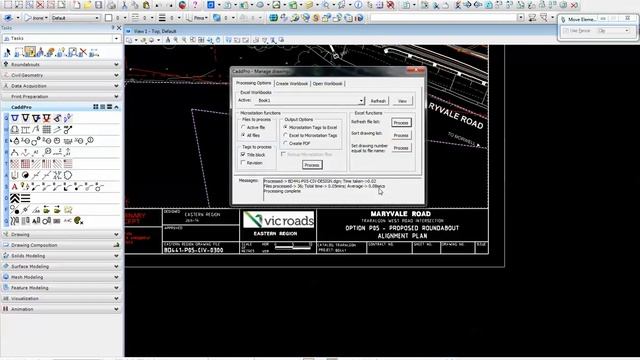Viewport: 640px width, 360px height.
Task: Click the highlighted Move tool icon in Tasks
Action: pos(29,52)
